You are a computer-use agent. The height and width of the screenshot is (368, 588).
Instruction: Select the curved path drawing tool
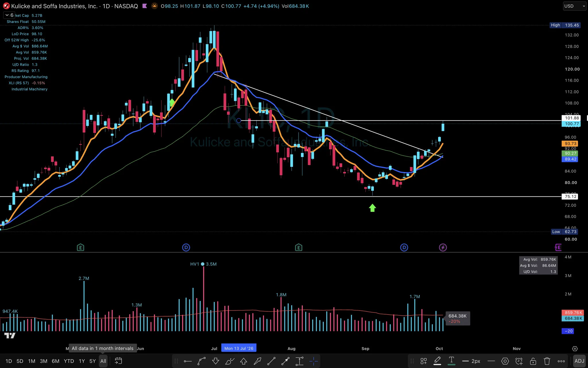pos(202,361)
